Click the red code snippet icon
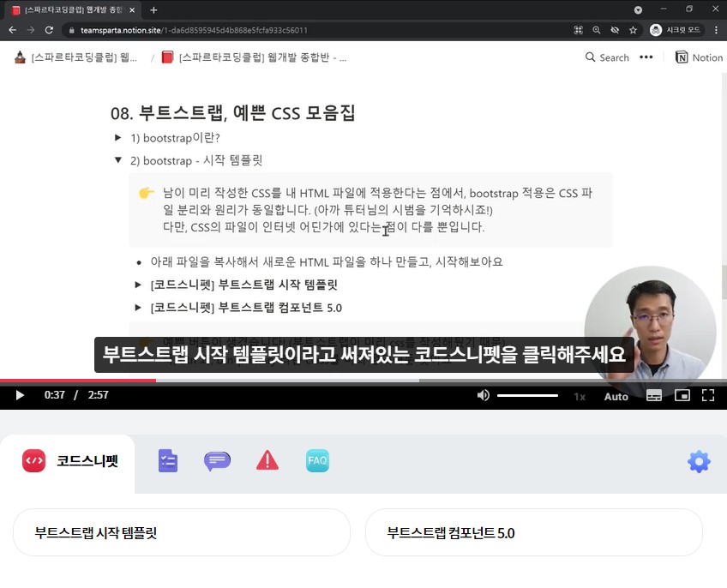This screenshot has width=727, height=588. (x=33, y=460)
